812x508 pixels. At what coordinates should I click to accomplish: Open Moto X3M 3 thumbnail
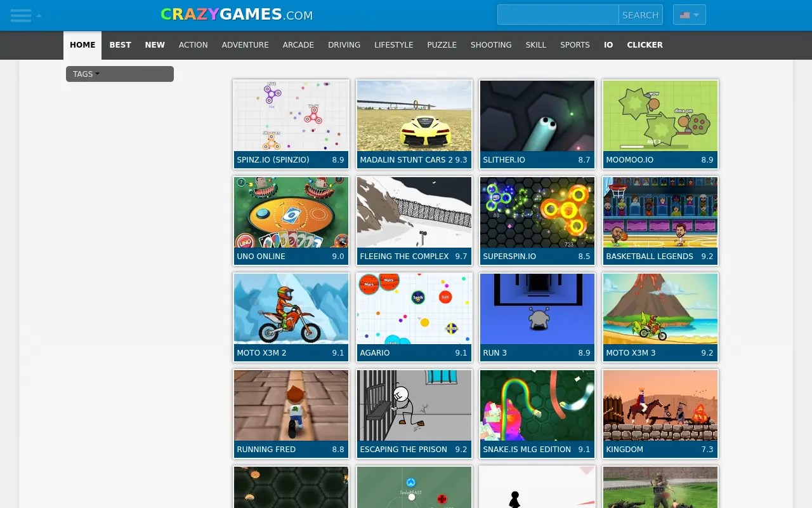pyautogui.click(x=660, y=309)
